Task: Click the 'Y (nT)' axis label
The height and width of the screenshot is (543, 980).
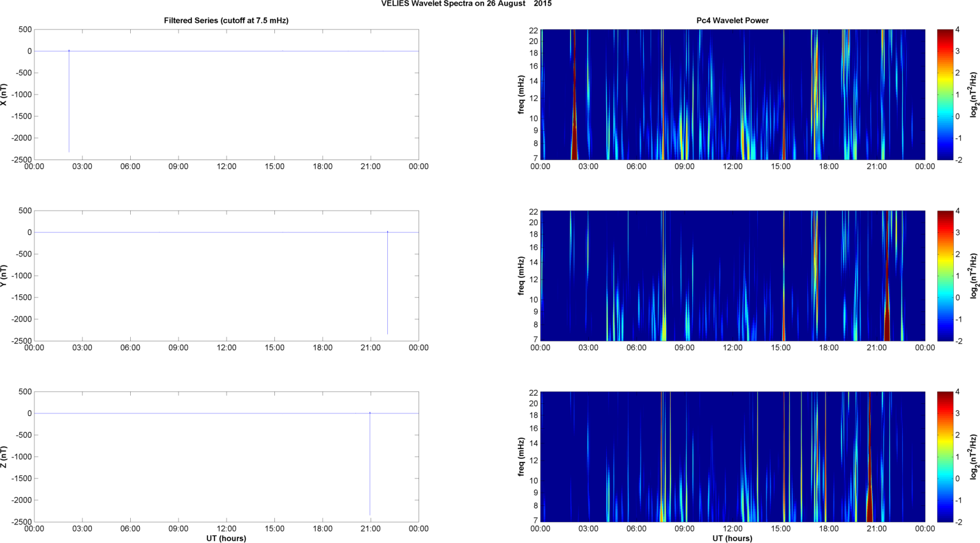Action: point(4,276)
